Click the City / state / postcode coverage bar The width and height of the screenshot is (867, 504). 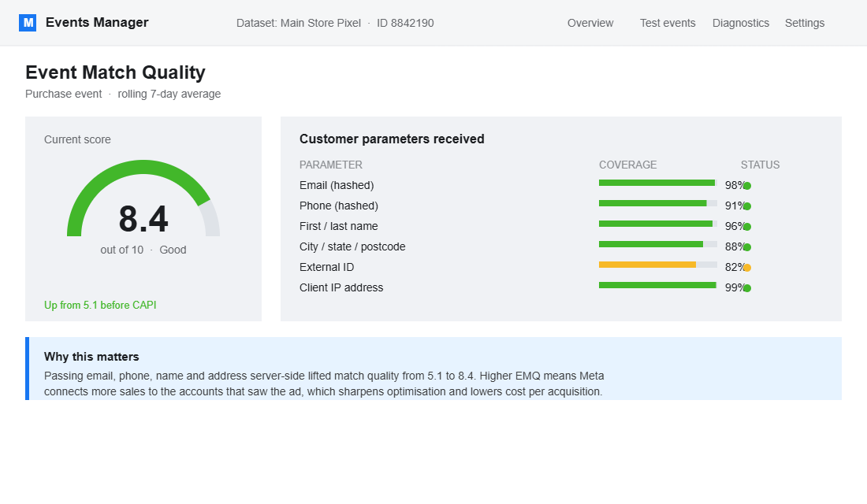point(658,244)
